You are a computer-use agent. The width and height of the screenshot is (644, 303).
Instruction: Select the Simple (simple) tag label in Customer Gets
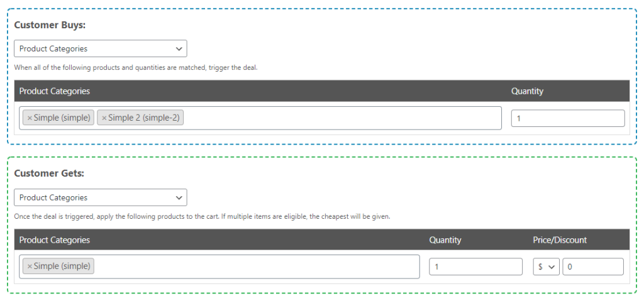(x=62, y=267)
